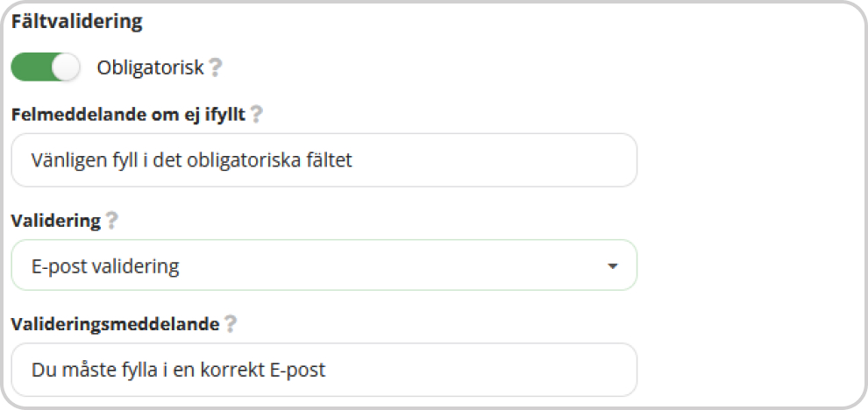Focus the Valideringsmeddelande input field
Screen dimensions: 868x410
(x=324, y=370)
